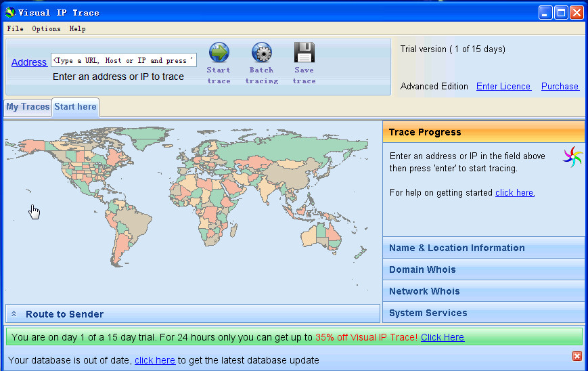
Task: Click the Visual IP Trace title bar icon
Action: pyautogui.click(x=9, y=12)
